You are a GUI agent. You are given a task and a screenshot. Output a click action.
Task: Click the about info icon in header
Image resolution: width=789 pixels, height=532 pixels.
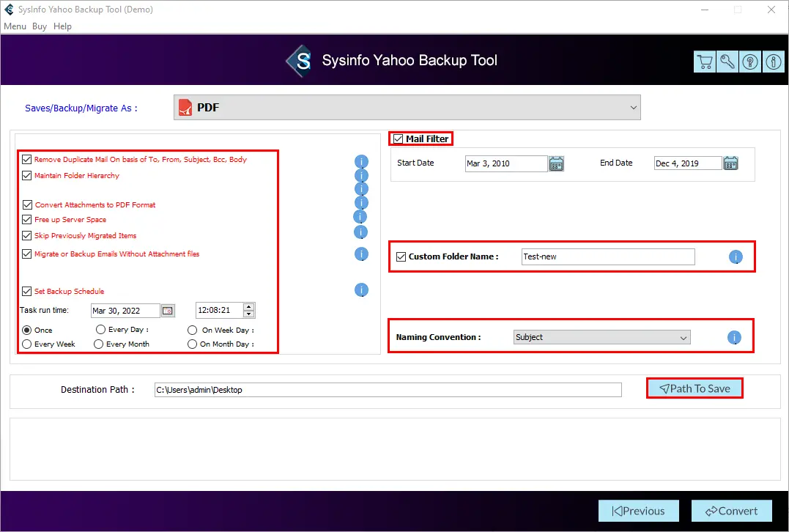774,62
